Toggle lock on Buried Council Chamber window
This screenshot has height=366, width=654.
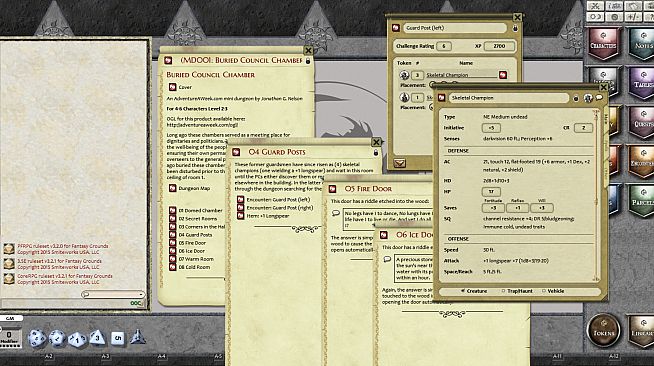click(x=308, y=61)
